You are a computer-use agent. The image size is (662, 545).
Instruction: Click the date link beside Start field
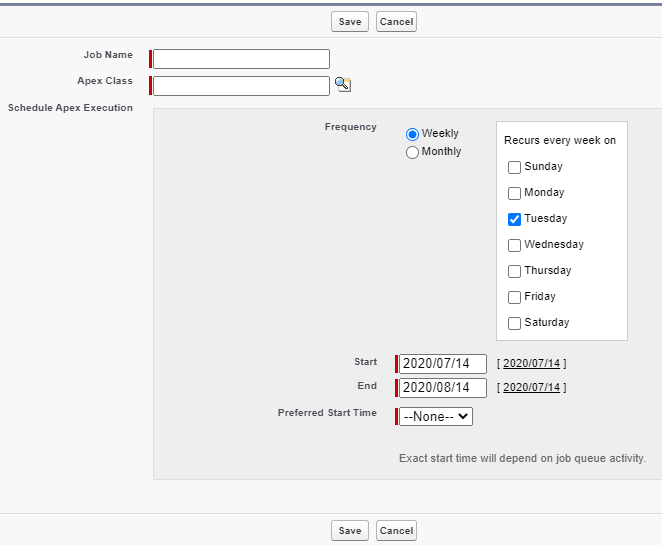point(532,363)
